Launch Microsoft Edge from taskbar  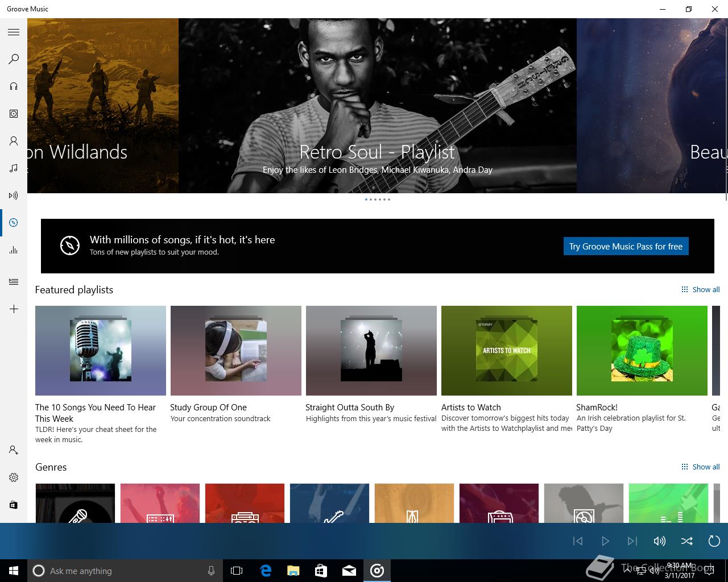point(266,571)
